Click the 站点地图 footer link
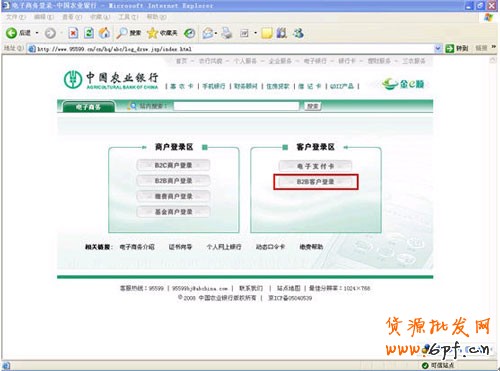 point(289,288)
